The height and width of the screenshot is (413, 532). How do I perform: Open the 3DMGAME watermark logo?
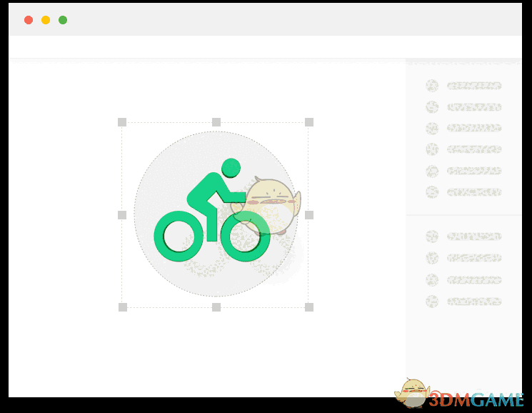point(458,394)
